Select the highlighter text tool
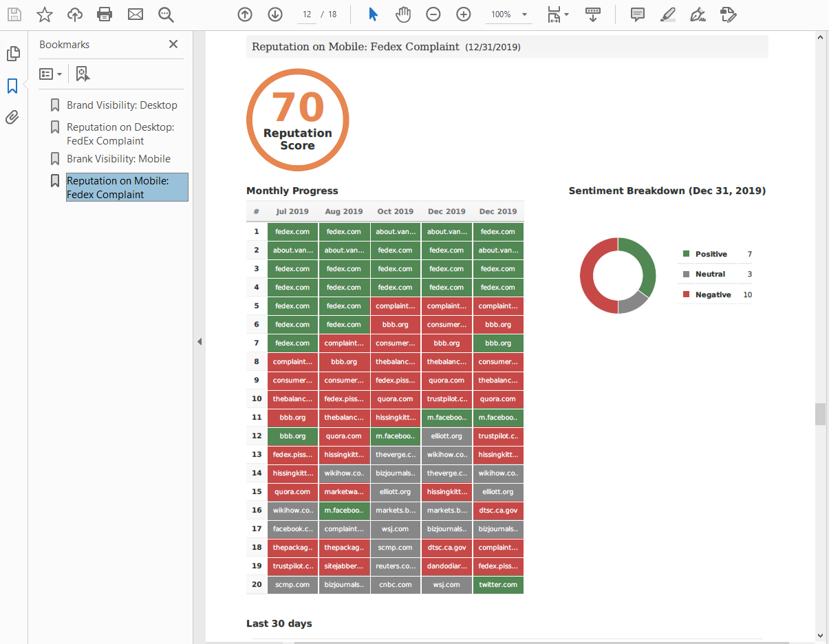Image resolution: width=829 pixels, height=644 pixels. coord(667,14)
